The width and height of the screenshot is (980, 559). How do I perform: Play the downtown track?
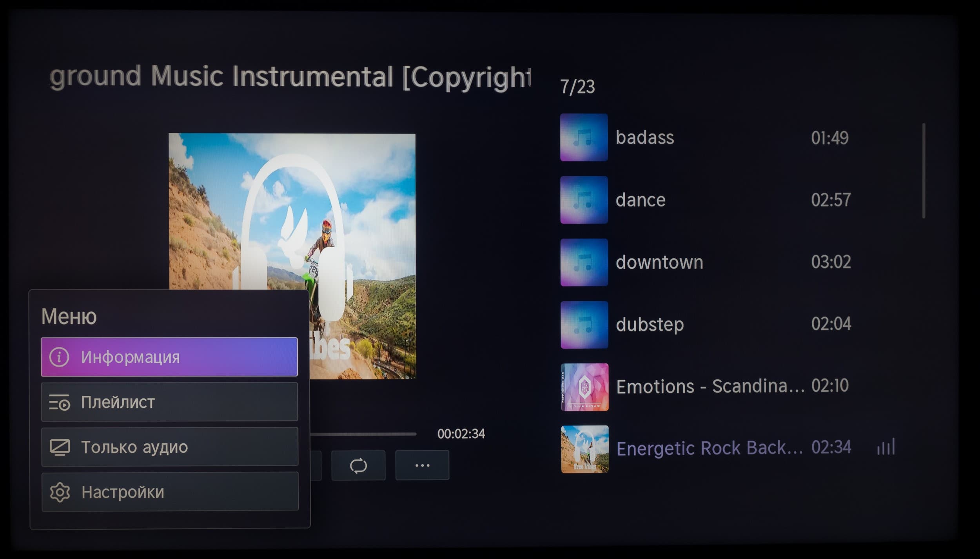point(659,262)
